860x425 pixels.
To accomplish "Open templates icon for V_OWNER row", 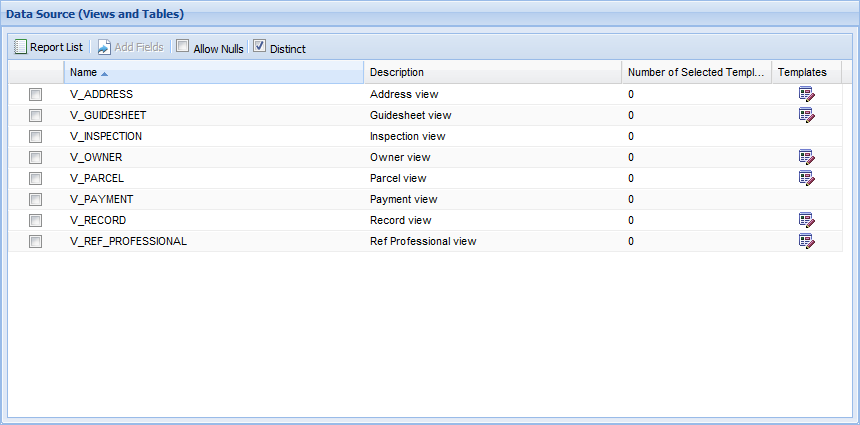I will click(806, 157).
